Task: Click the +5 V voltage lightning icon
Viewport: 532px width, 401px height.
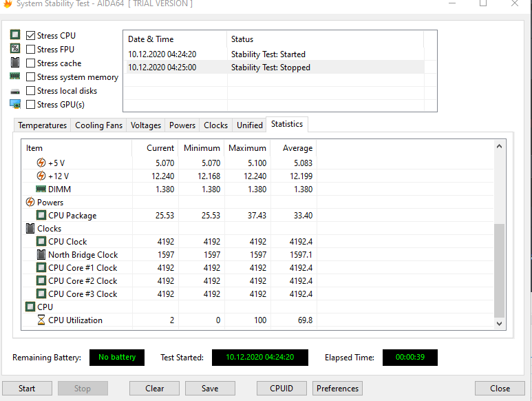Action: 41,163
